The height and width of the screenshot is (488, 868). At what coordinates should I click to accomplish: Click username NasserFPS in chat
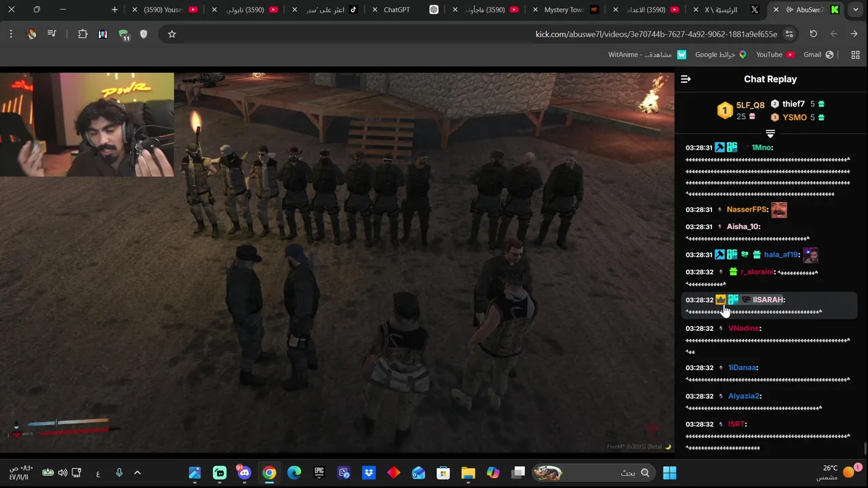click(x=747, y=209)
